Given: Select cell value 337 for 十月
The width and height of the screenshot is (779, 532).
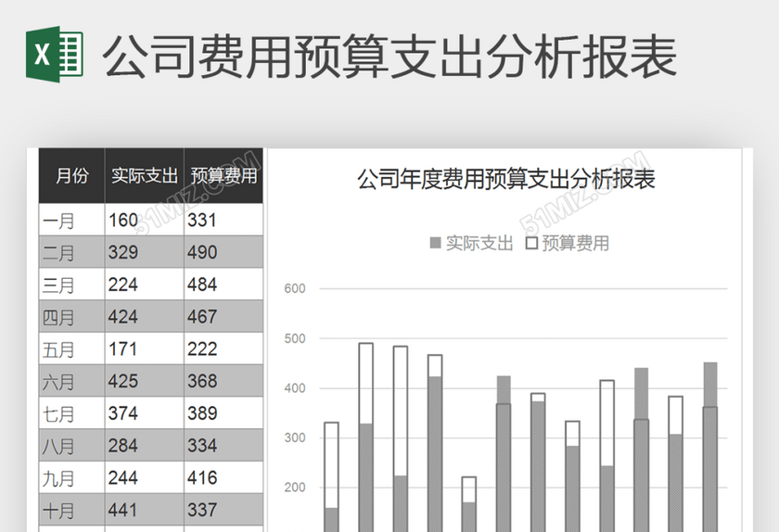Looking at the screenshot, I should coord(202,510).
